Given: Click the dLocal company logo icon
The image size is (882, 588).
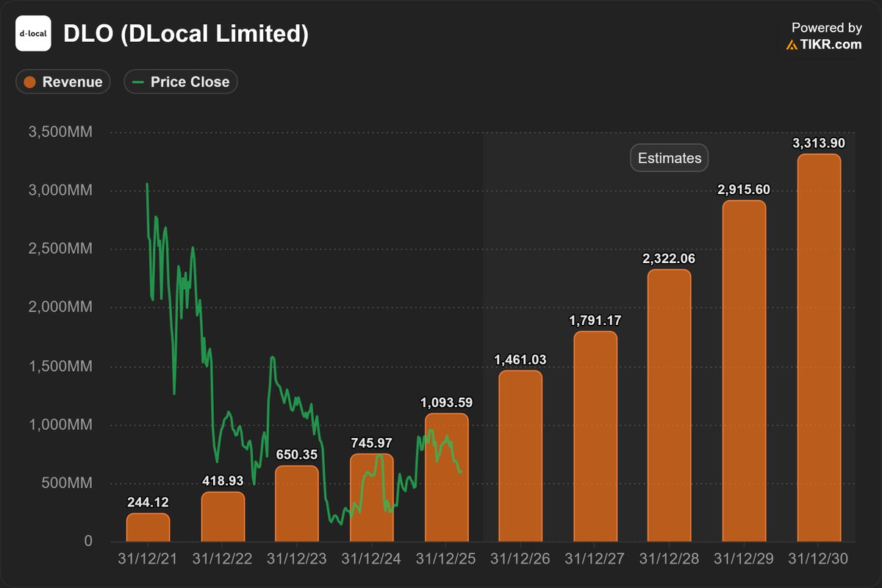Looking at the screenshot, I should 33,32.
